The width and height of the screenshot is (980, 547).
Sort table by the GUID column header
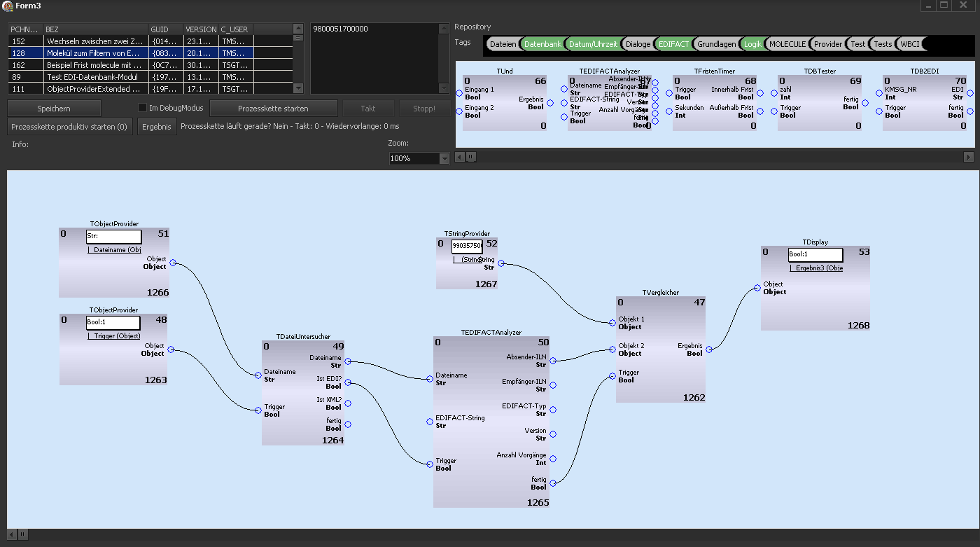pyautogui.click(x=166, y=29)
